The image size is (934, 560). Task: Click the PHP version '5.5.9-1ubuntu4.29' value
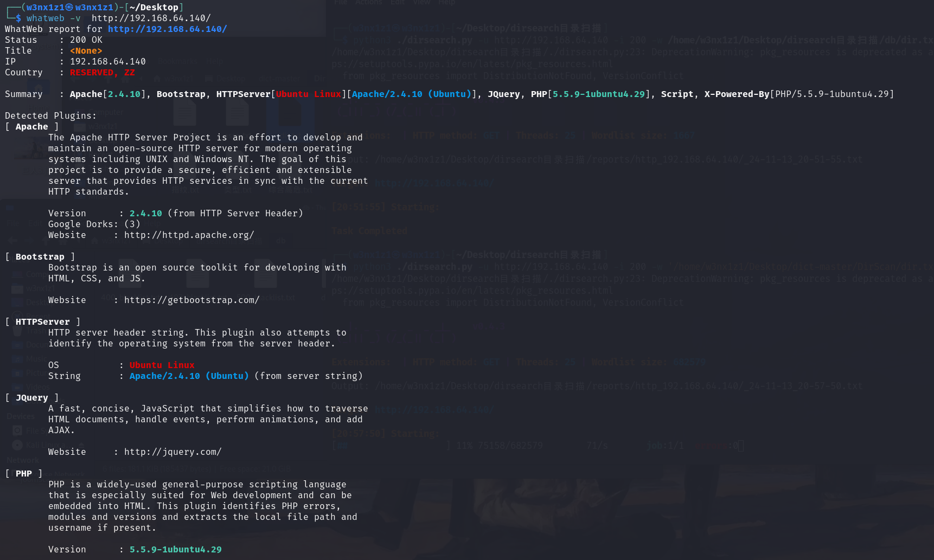[x=175, y=549]
